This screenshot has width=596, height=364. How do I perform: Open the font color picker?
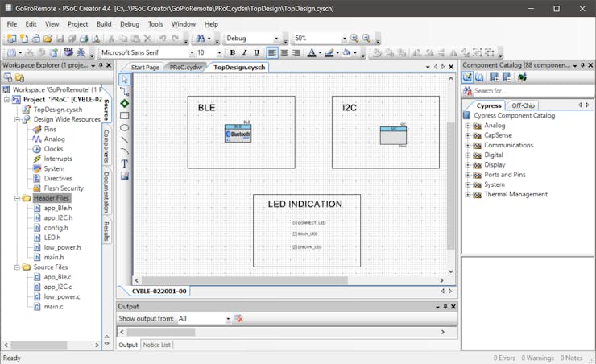pos(319,52)
